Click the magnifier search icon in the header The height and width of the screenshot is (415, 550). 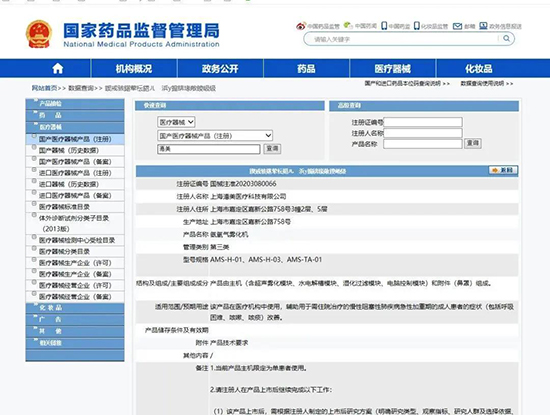coord(507,38)
